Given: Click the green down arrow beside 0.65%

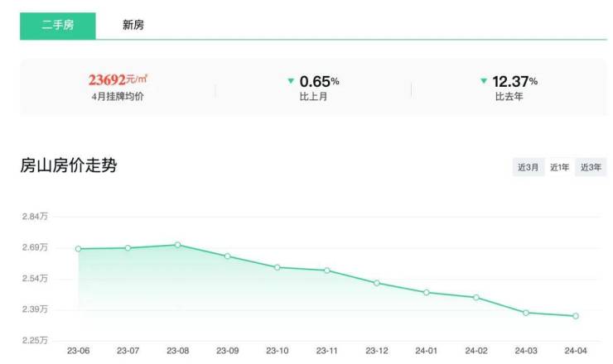Looking at the screenshot, I should 291,81.
